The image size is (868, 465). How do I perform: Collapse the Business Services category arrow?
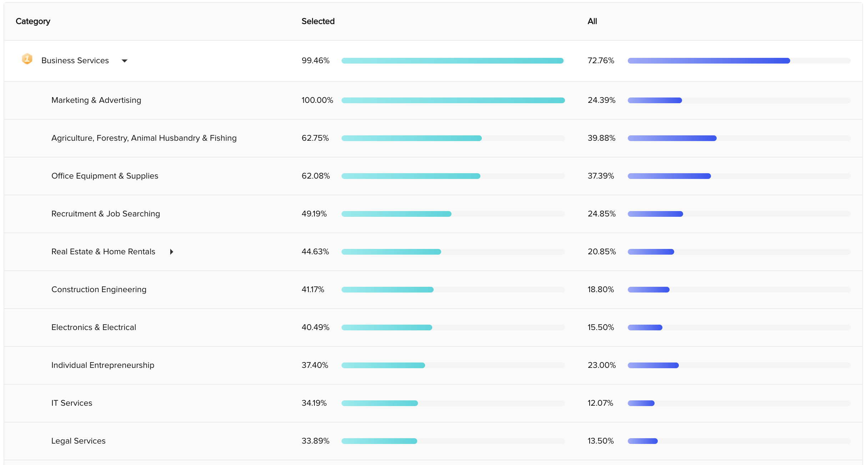point(125,61)
